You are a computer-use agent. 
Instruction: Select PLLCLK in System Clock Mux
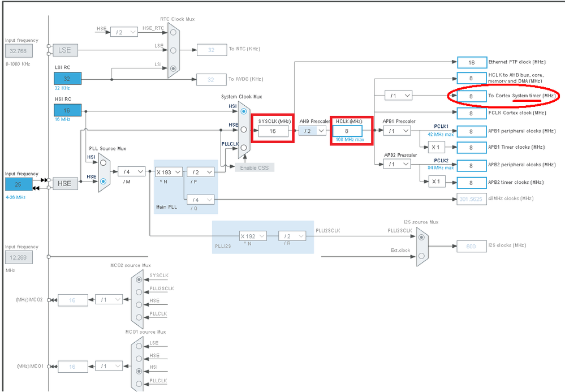[x=244, y=148]
